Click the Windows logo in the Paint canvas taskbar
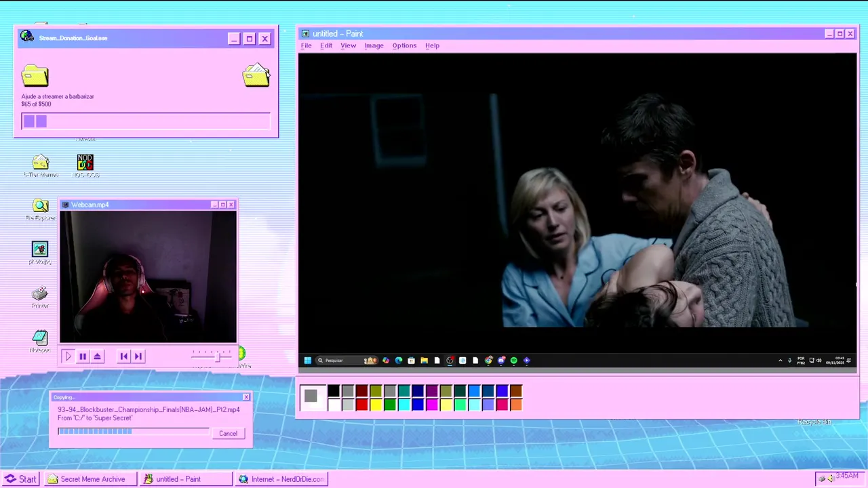This screenshot has height=488, width=868. click(x=307, y=361)
